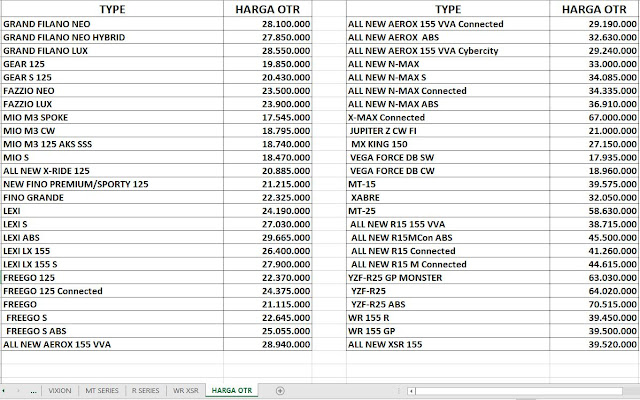Image resolution: width=640 pixels, height=400 pixels.
Task: Select the price cell 28.100.000
Action: [268, 24]
